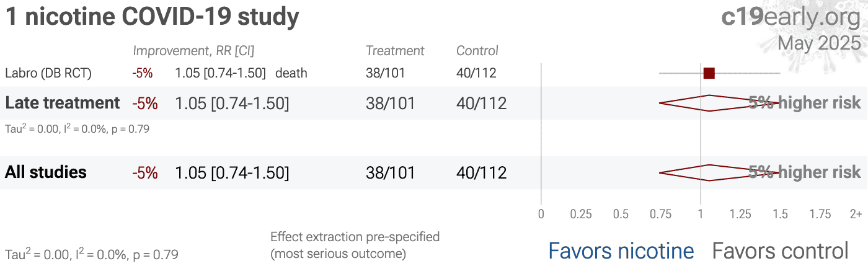Select the Labro (DB RCT) study name
This screenshot has width=868, height=266.
[x=48, y=73]
